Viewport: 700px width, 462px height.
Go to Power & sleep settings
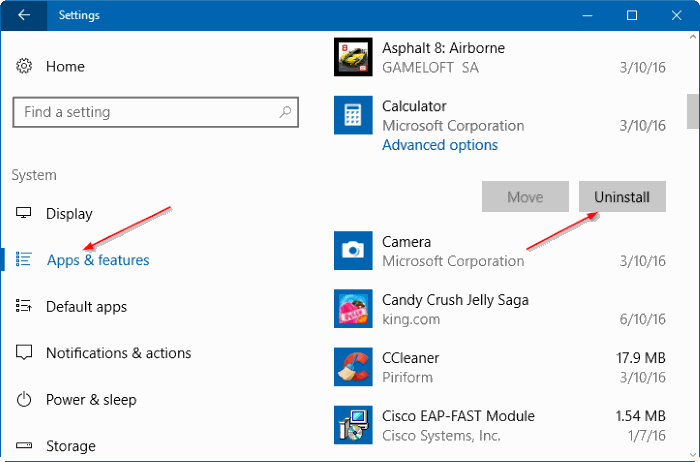coord(91,400)
